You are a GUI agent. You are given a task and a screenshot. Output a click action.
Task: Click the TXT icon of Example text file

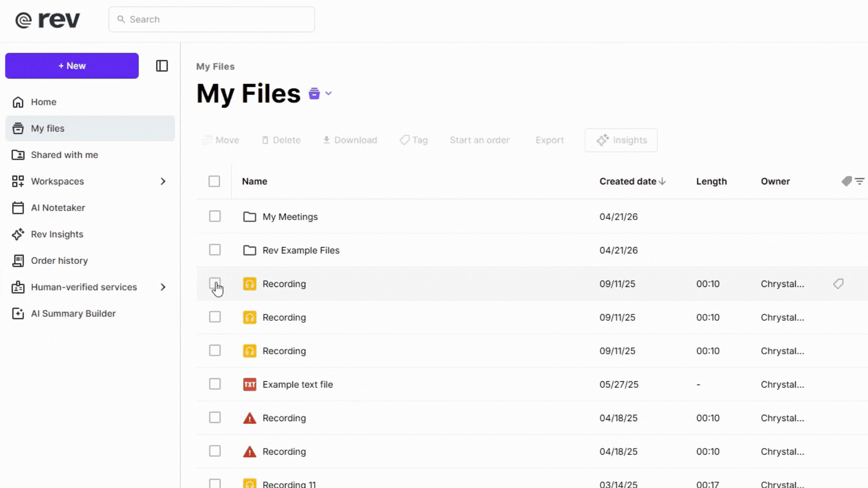[x=250, y=385]
